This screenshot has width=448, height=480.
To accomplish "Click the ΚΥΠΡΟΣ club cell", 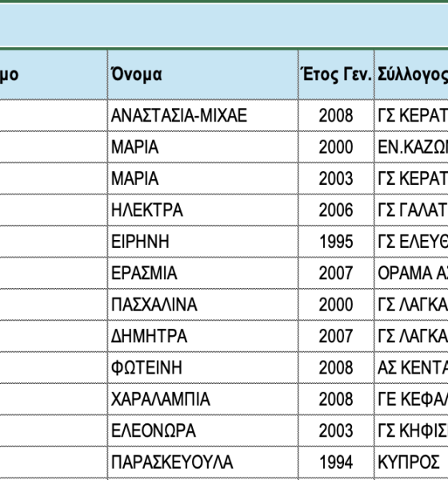I will click(x=411, y=462).
